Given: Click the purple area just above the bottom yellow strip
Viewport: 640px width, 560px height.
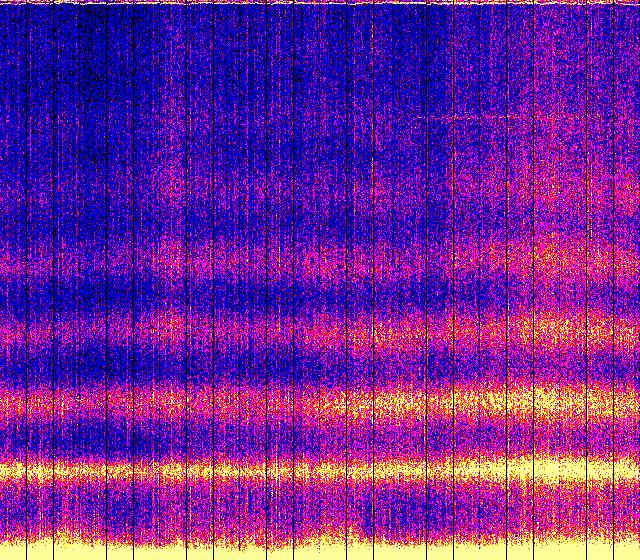Looking at the screenshot, I should 320,515.
